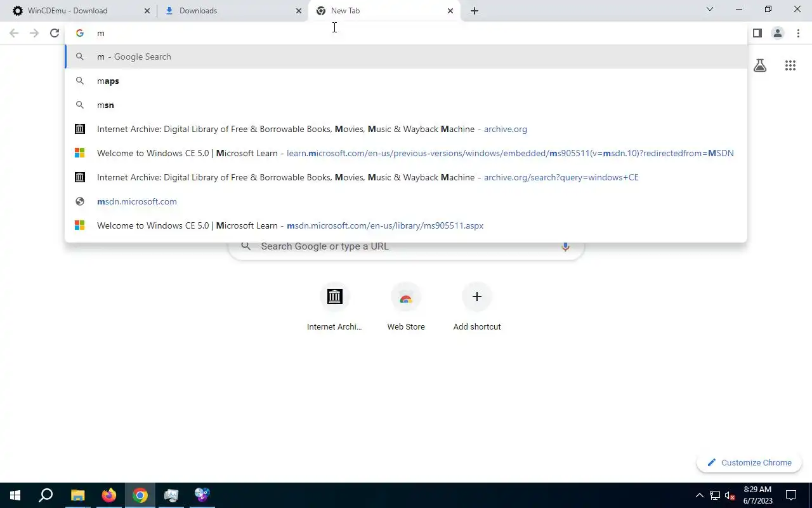The image size is (812, 508).
Task: Open the Chrome profile avatar
Action: tap(778, 33)
